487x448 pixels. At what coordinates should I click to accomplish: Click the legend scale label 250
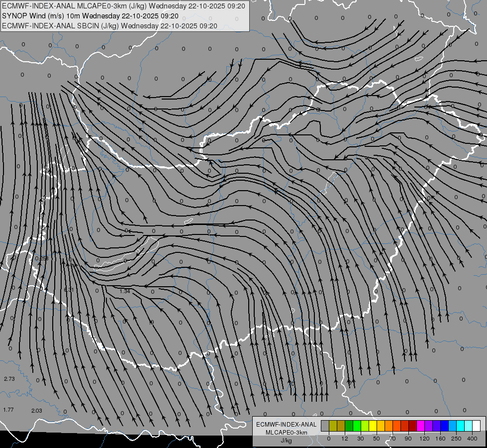[456, 439]
